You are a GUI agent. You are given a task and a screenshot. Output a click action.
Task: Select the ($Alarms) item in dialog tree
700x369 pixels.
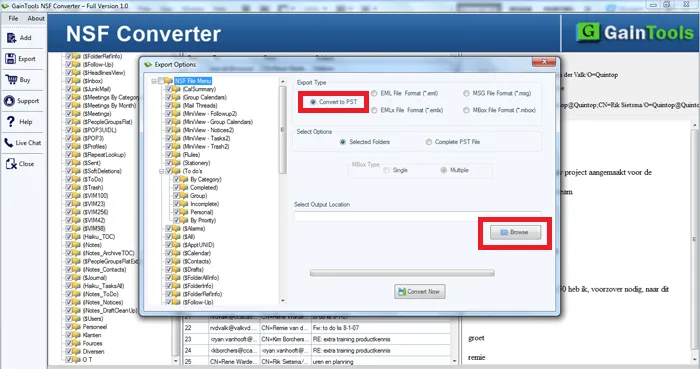tap(194, 228)
